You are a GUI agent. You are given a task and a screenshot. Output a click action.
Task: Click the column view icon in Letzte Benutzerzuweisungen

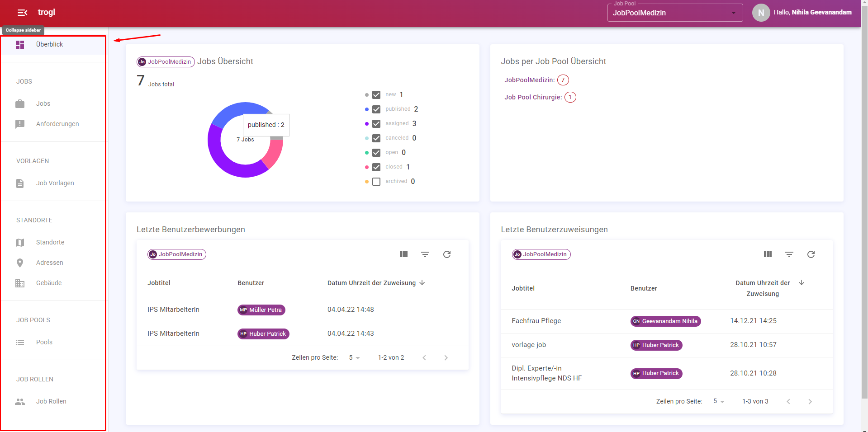click(x=768, y=254)
